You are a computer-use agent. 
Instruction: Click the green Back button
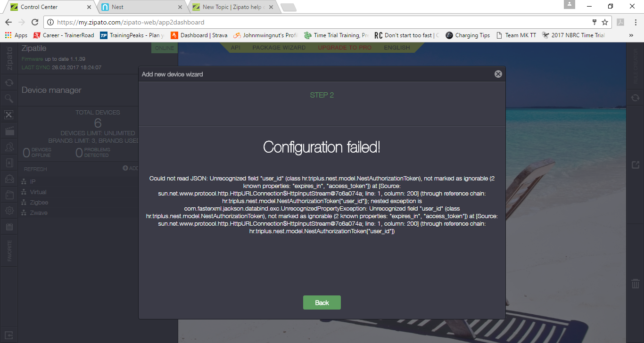(x=322, y=302)
